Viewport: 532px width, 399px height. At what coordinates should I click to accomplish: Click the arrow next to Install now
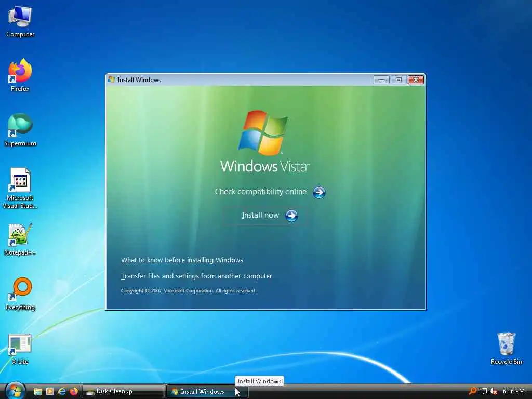click(x=291, y=216)
